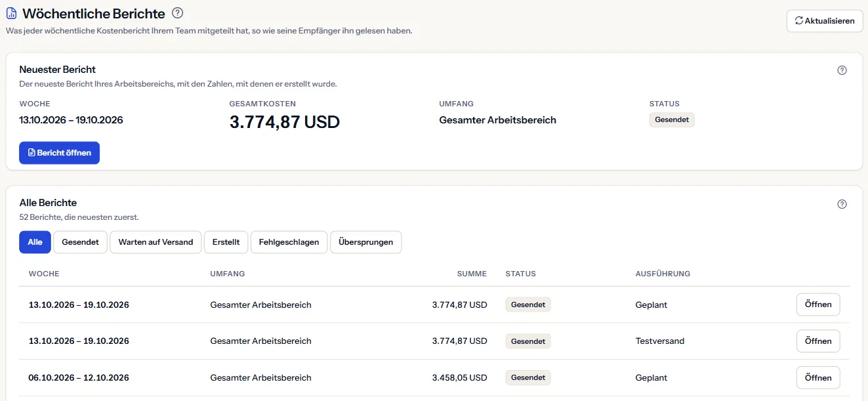Show only Fehlgeschlagen reports
The width and height of the screenshot is (868, 401).
(x=289, y=242)
